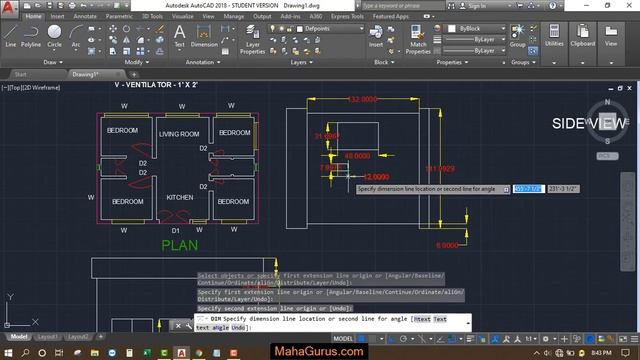Click the ByBlock white color swatch
The width and height of the screenshot is (640, 360).
tap(451, 29)
